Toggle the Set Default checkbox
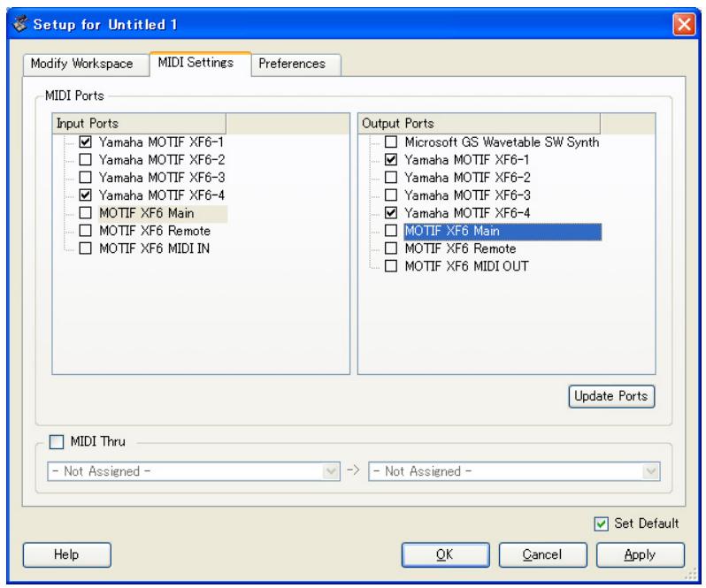Screen dimensions: 706x588 601,523
